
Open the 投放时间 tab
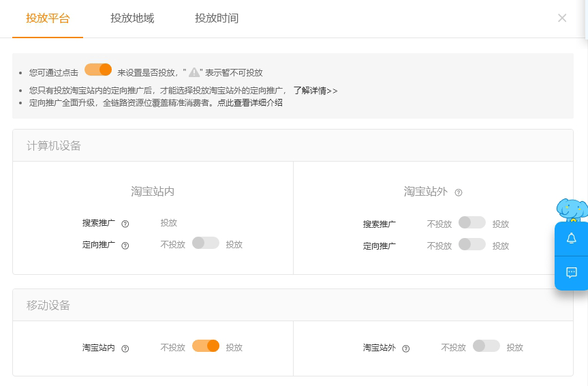[217, 18]
